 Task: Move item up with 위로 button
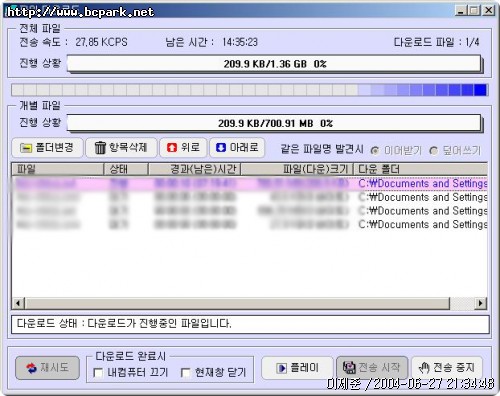[183, 148]
